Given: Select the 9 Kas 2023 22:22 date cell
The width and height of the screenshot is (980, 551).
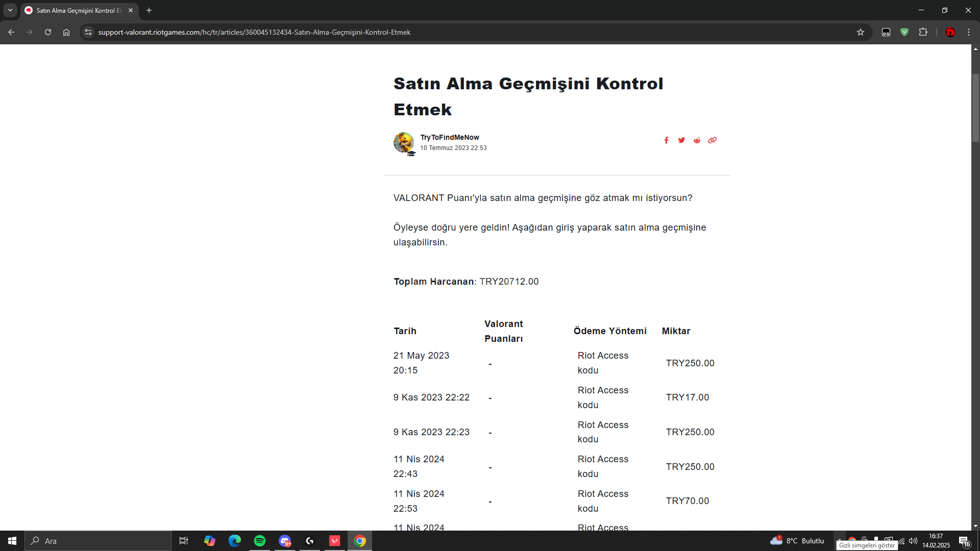Looking at the screenshot, I should pyautogui.click(x=431, y=397).
